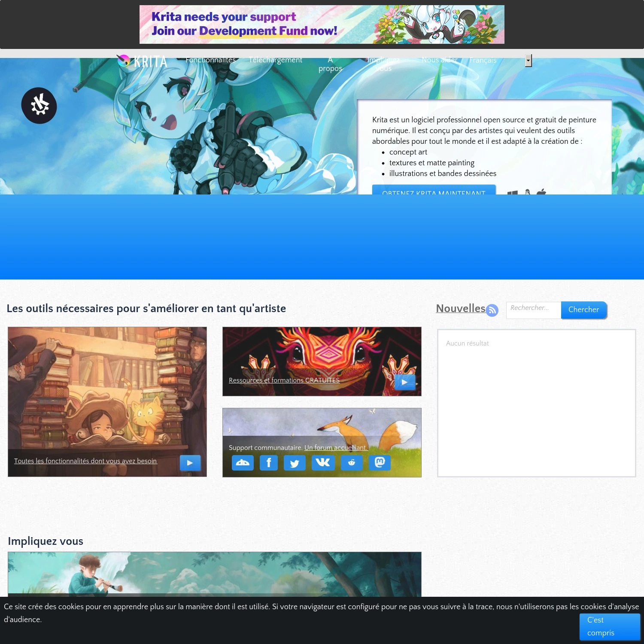Open the RSS feed icon next to Nouvelles
The height and width of the screenshot is (644, 644).
[492, 310]
